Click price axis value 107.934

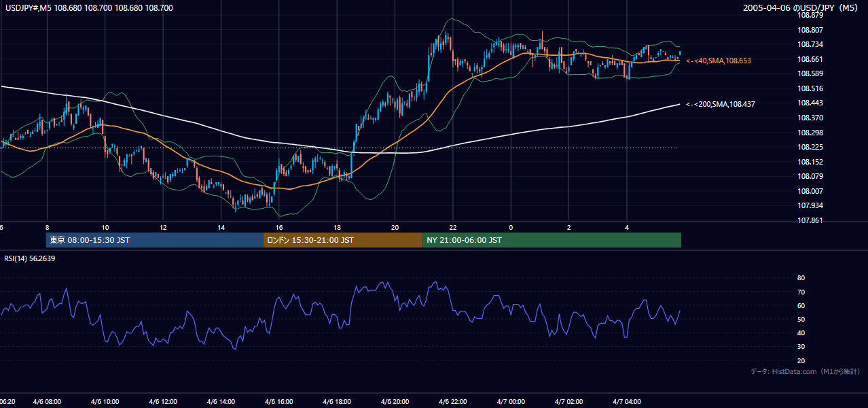pyautogui.click(x=810, y=205)
